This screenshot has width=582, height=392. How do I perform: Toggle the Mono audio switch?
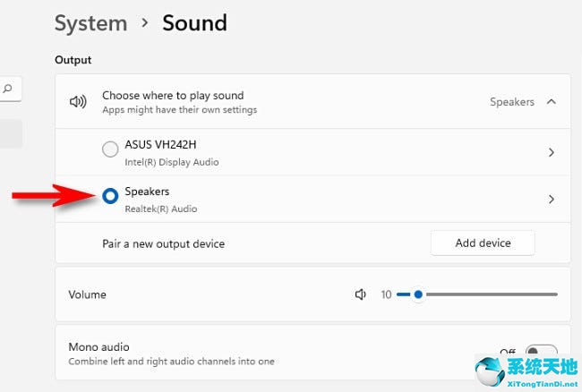(x=542, y=351)
